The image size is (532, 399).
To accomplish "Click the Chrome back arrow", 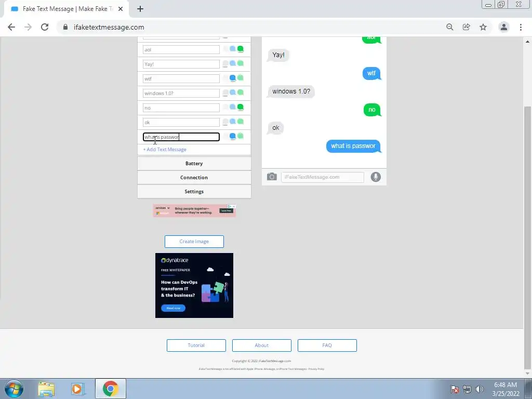I will [x=11, y=27].
